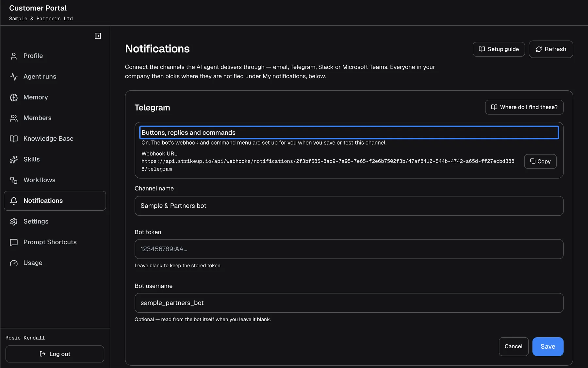Click the Workflows icon in sidebar
The height and width of the screenshot is (368, 588).
point(14,180)
